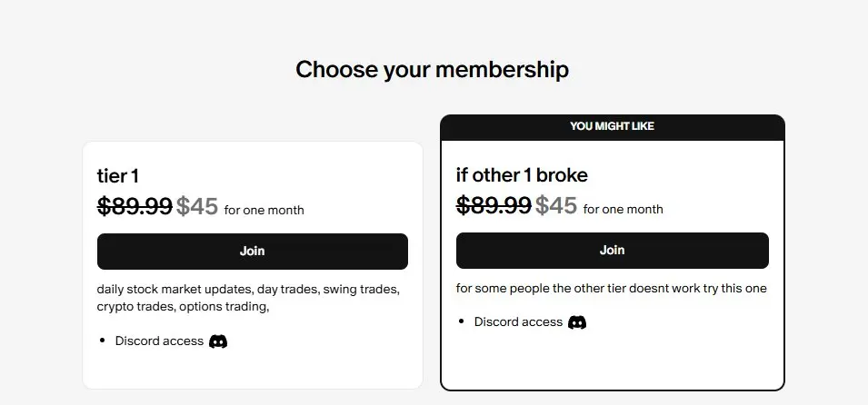This screenshot has height=405, width=868.
Task: Click the other tier doesnt work description
Action: [x=612, y=289]
